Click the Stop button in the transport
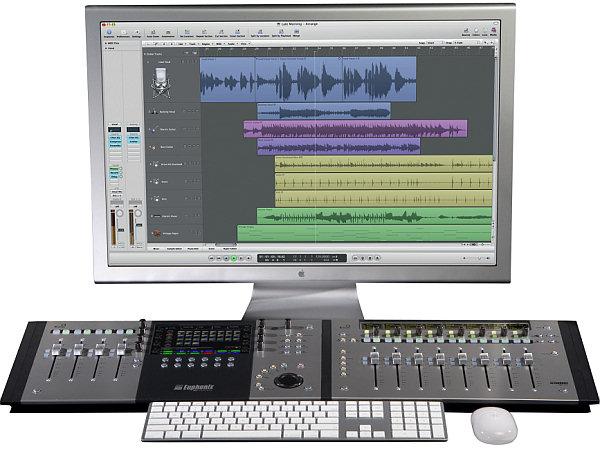 click(226, 258)
